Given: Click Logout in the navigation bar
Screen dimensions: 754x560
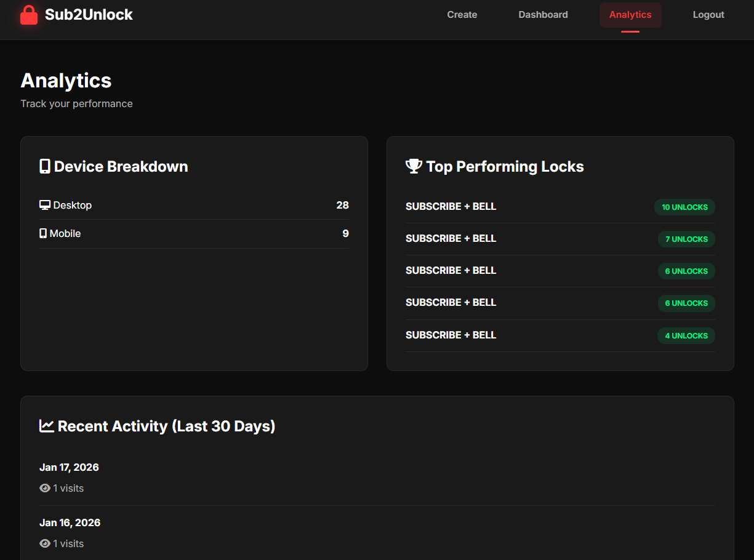Looking at the screenshot, I should (x=708, y=14).
